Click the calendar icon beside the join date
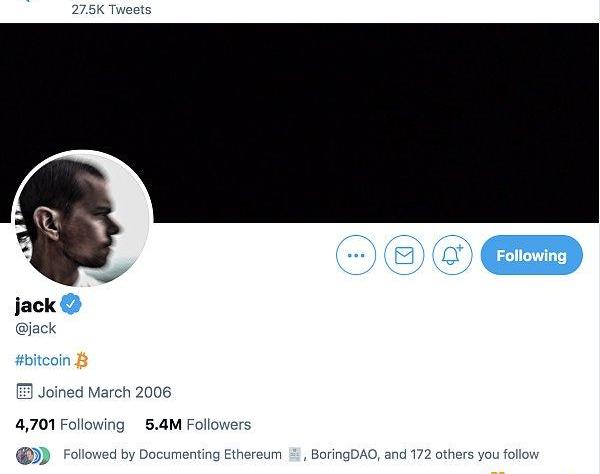Image resolution: width=600 pixels, height=474 pixels. pyautogui.click(x=25, y=392)
